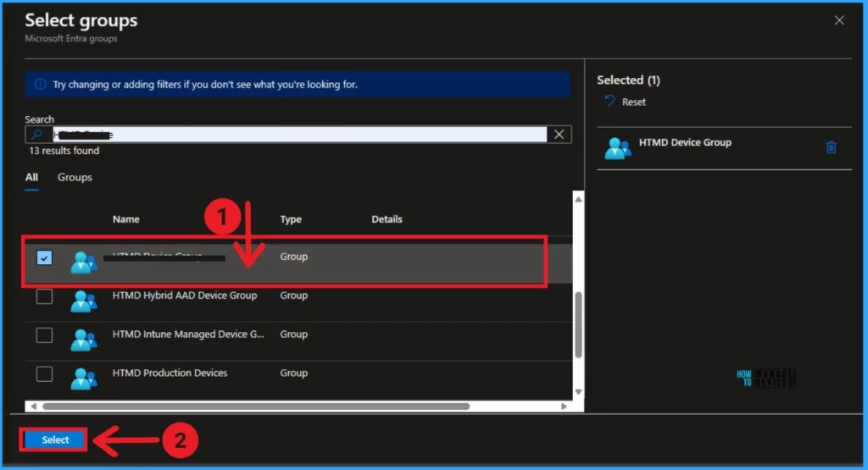Screen dimensions: 868x470
Task: Check HTMD Production Devices checkbox
Action: 44,373
